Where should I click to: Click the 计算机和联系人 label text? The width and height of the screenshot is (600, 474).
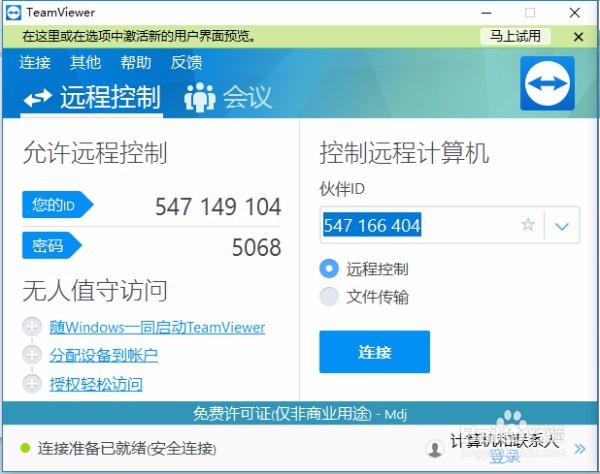click(504, 441)
